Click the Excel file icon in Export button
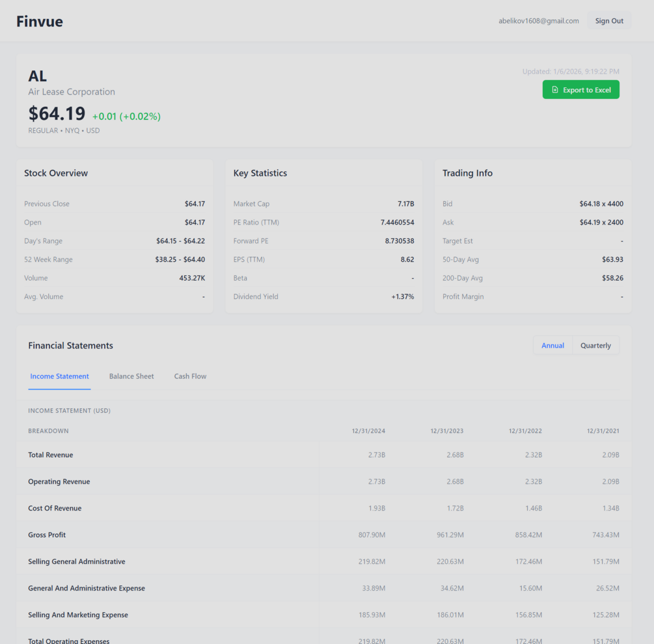The image size is (654, 644). [554, 90]
